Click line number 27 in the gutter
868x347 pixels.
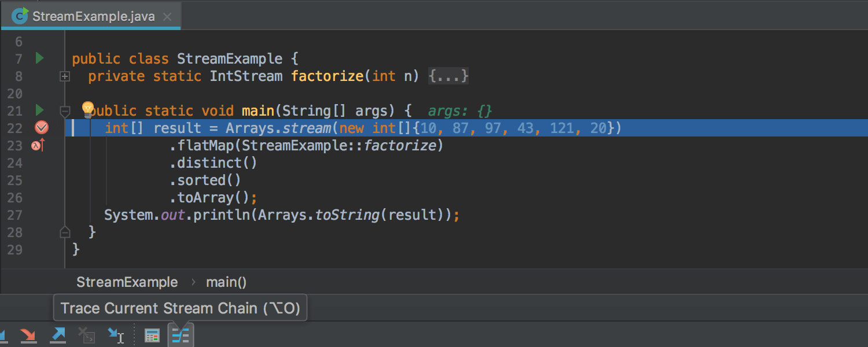point(14,215)
